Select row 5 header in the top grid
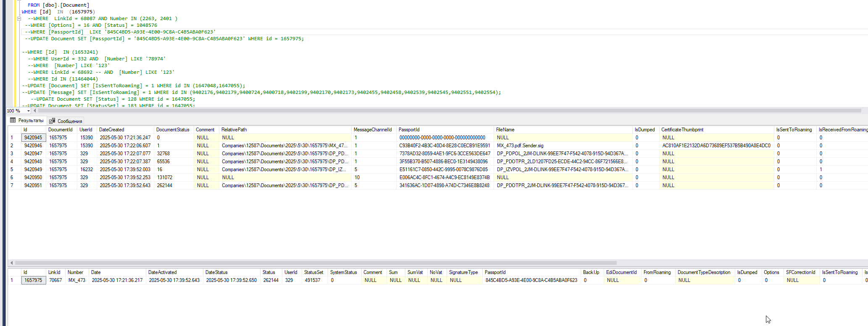The image size is (868, 326). (x=12, y=170)
